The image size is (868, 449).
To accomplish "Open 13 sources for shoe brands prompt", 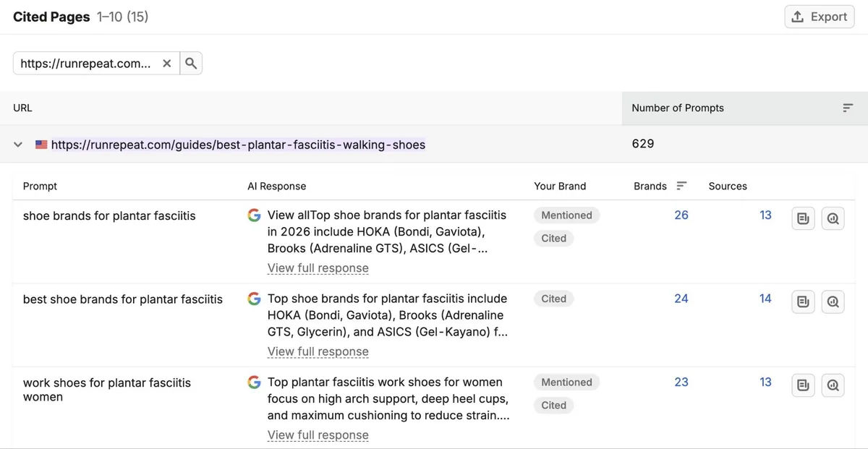I will pyautogui.click(x=765, y=215).
